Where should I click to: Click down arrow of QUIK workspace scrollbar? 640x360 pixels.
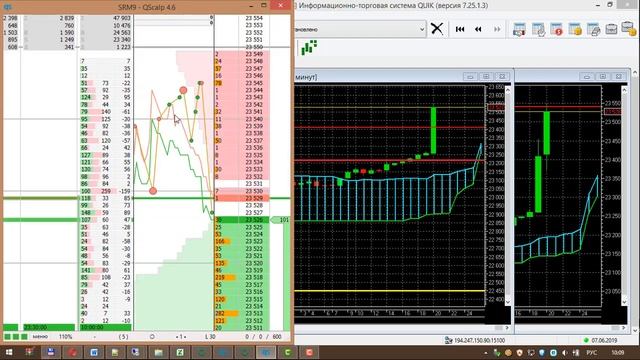(635, 330)
